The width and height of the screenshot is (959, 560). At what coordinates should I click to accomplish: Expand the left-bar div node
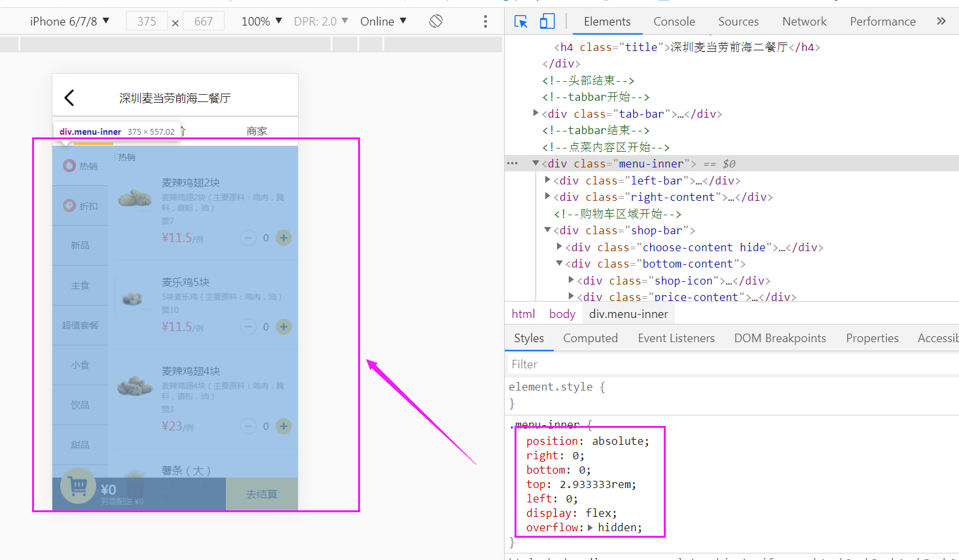tap(548, 180)
